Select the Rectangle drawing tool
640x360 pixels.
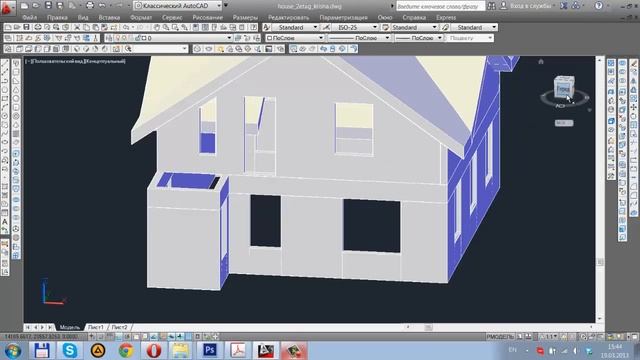pyautogui.click(x=5, y=98)
